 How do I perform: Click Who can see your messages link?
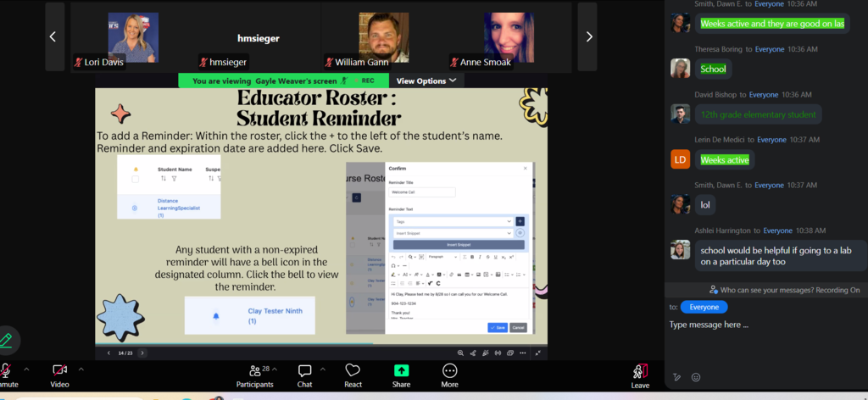point(784,290)
